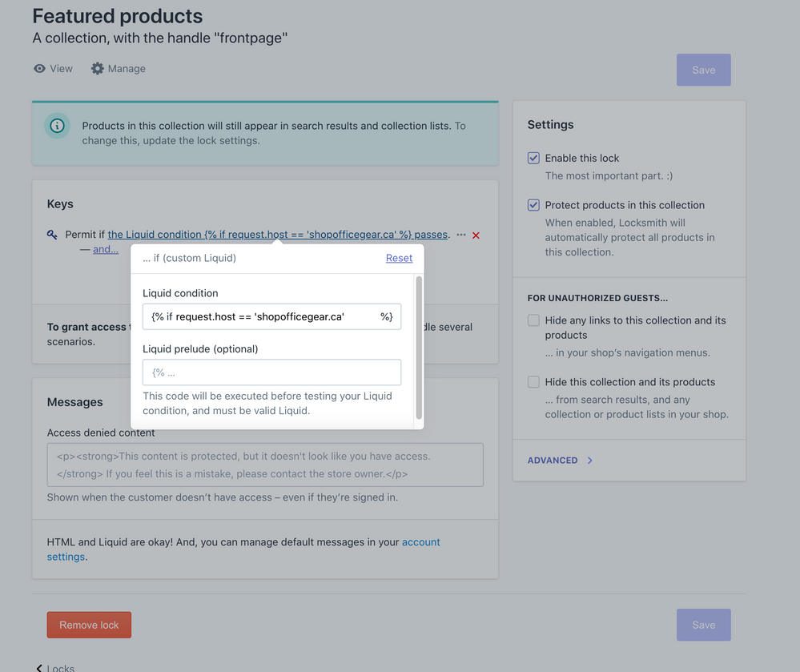Click the 'and...' link to add condition
Viewport: 800px width, 672px height.
click(x=106, y=249)
